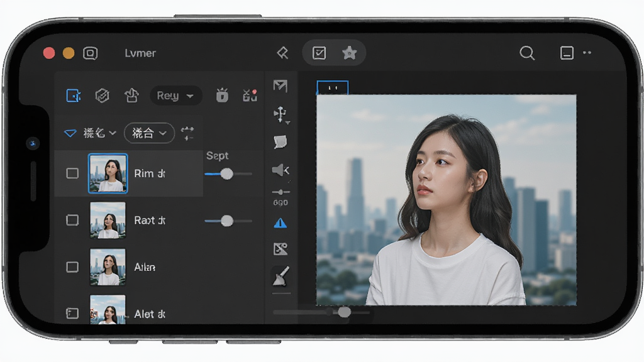Click the swap arrows icon

pyautogui.click(x=187, y=133)
